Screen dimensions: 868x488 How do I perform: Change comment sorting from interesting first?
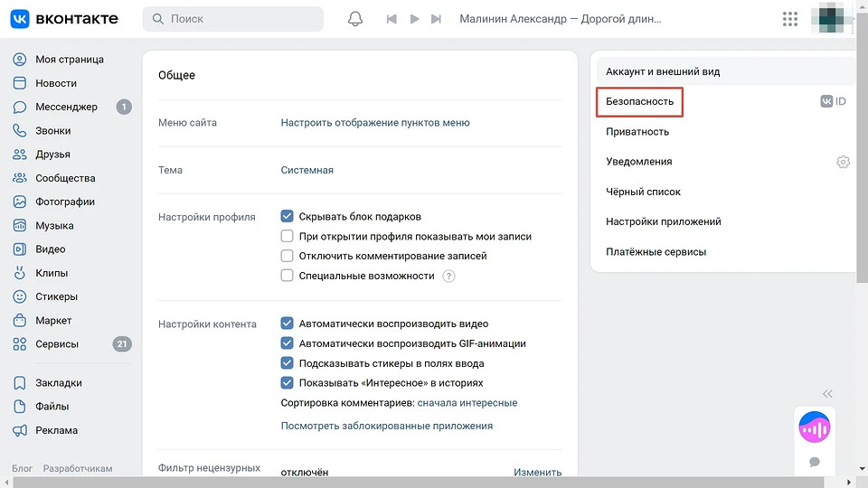pyautogui.click(x=467, y=403)
